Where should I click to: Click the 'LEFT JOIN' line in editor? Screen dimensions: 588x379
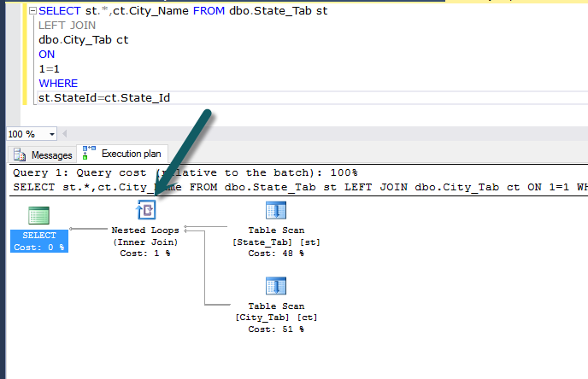(x=68, y=25)
